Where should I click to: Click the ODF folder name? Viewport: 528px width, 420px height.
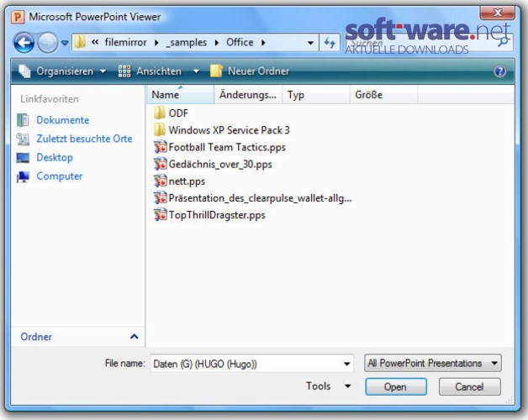click(178, 113)
